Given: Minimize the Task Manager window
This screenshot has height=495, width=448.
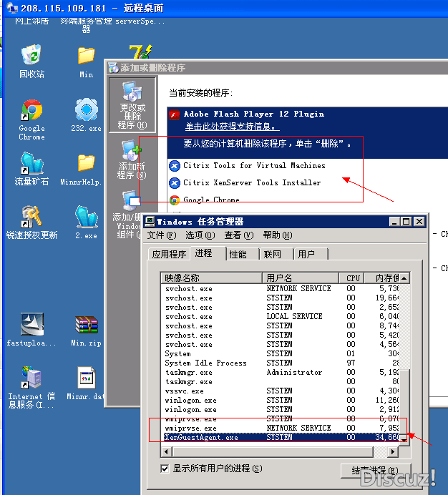Looking at the screenshot, I should [394, 222].
